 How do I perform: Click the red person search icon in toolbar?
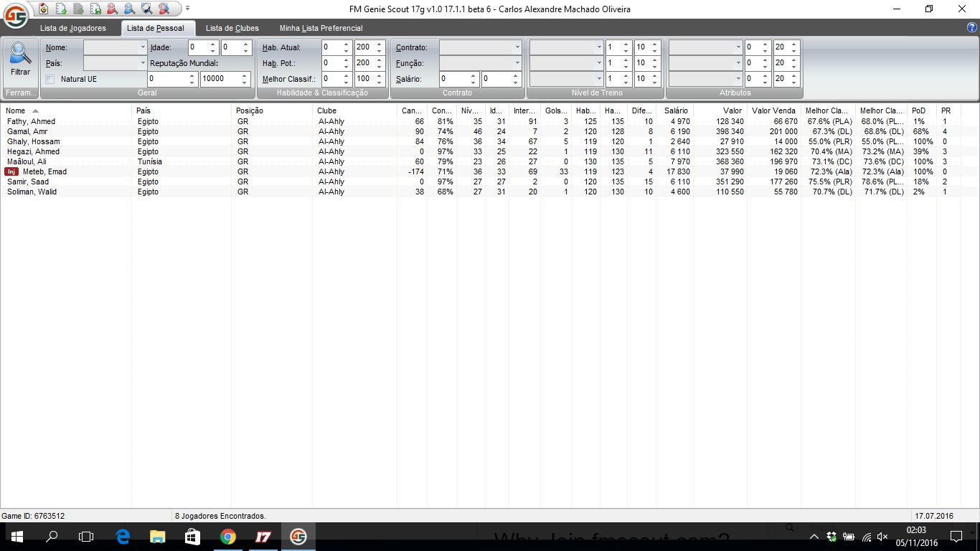coord(113,9)
